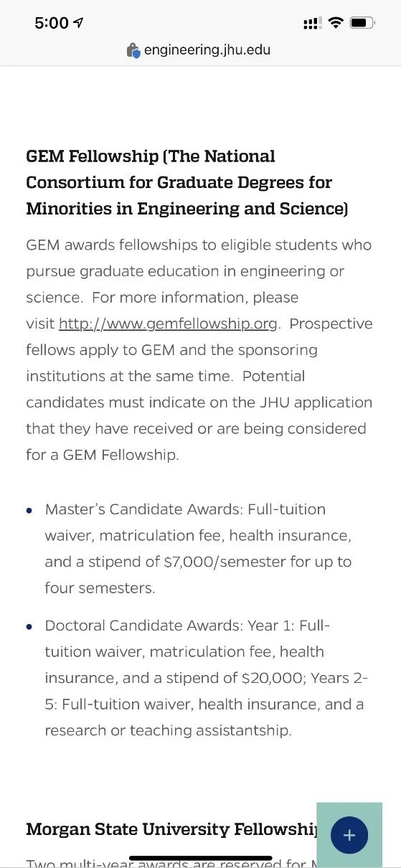Tap the Morgan State University Fellowship heading
Screen dimensions: 401x868
(x=172, y=829)
